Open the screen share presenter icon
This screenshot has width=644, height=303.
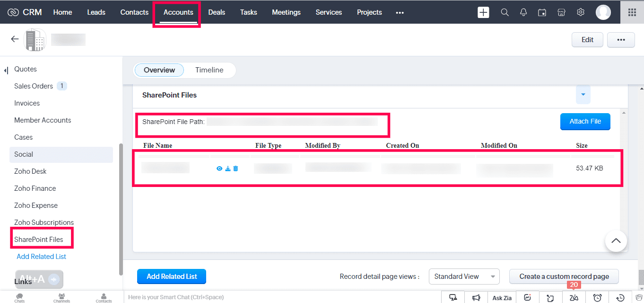coord(453,297)
